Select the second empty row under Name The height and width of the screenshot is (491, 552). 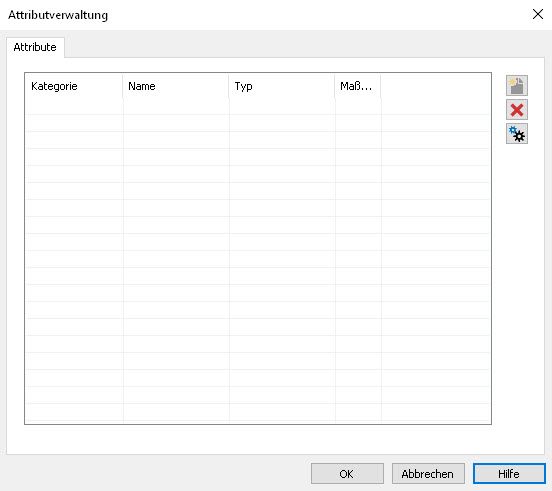pyautogui.click(x=176, y=123)
